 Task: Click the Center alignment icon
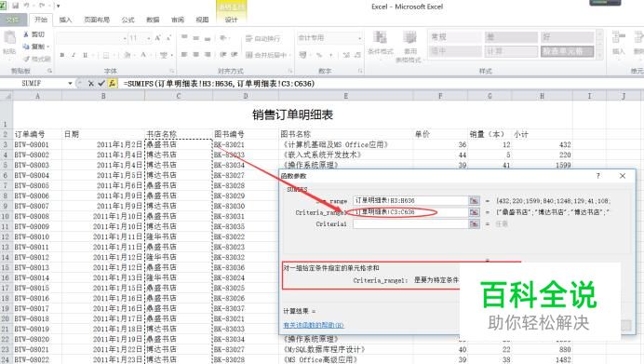point(196,54)
